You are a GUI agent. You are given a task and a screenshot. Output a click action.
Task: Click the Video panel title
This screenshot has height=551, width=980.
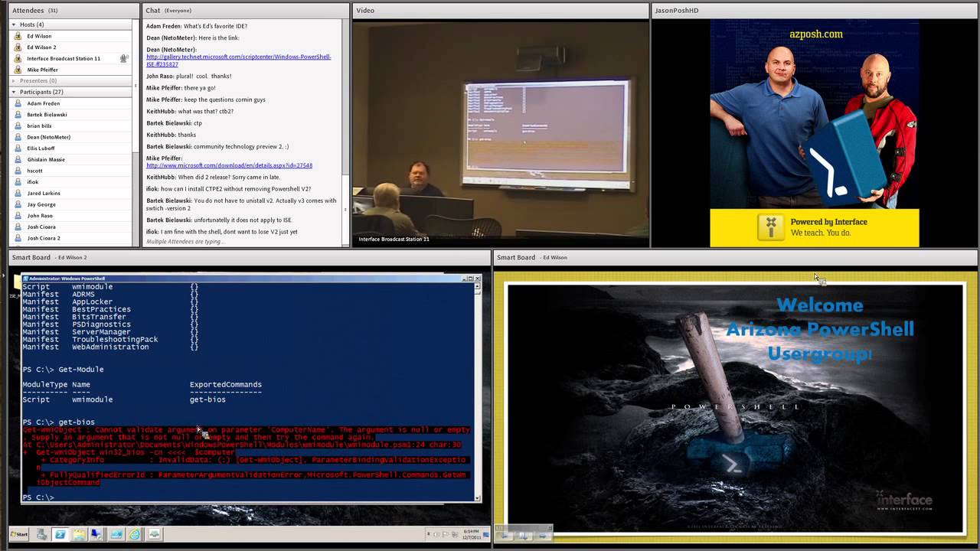[x=365, y=10]
